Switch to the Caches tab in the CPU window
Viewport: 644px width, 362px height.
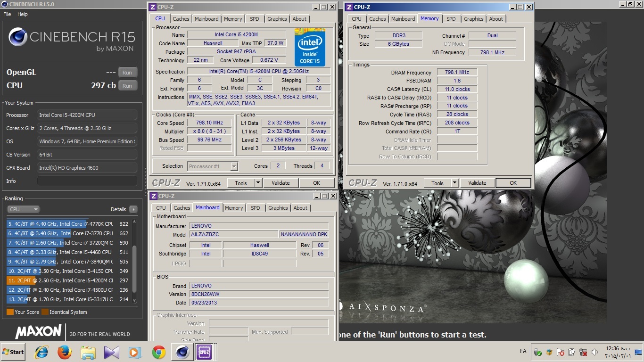tap(181, 19)
